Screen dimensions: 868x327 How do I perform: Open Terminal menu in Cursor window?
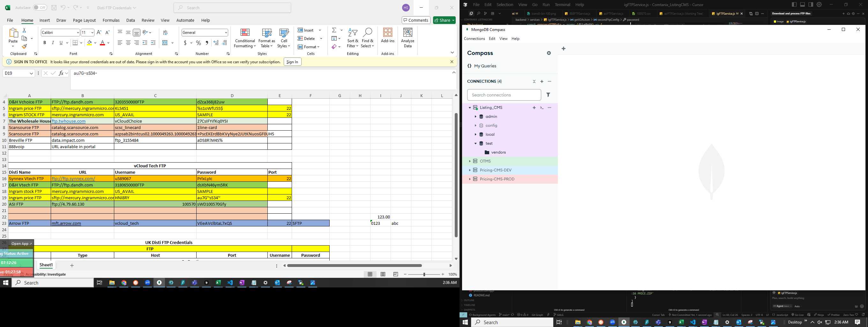click(x=562, y=5)
